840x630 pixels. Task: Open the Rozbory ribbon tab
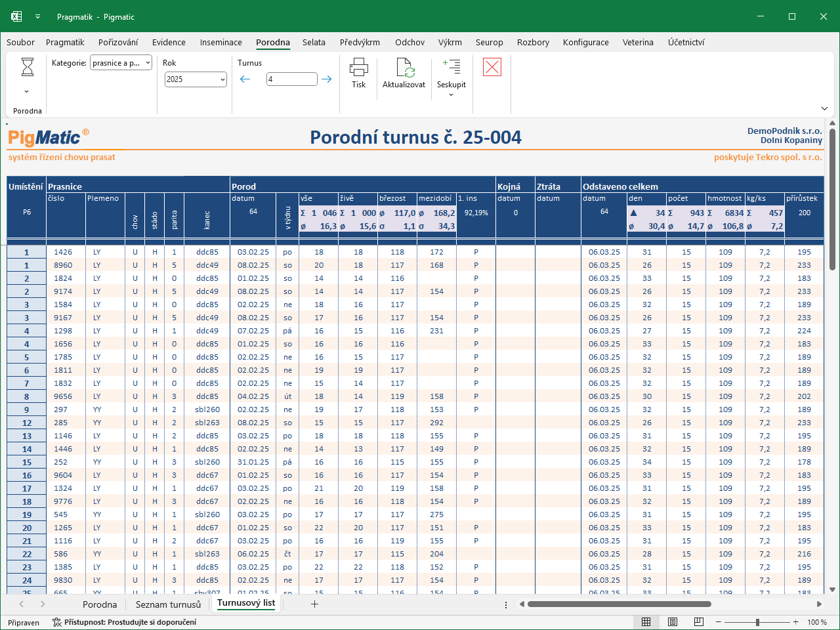click(533, 42)
